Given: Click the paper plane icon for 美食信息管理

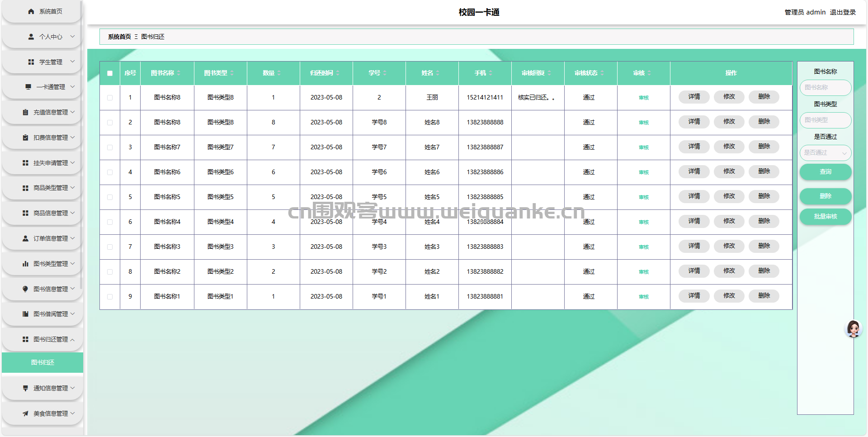Looking at the screenshot, I should [25, 413].
